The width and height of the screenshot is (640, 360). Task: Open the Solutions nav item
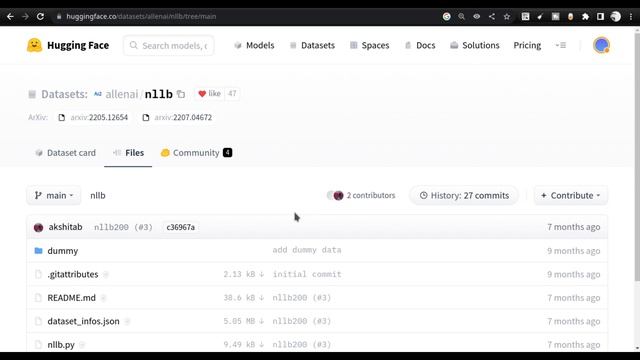(x=475, y=45)
